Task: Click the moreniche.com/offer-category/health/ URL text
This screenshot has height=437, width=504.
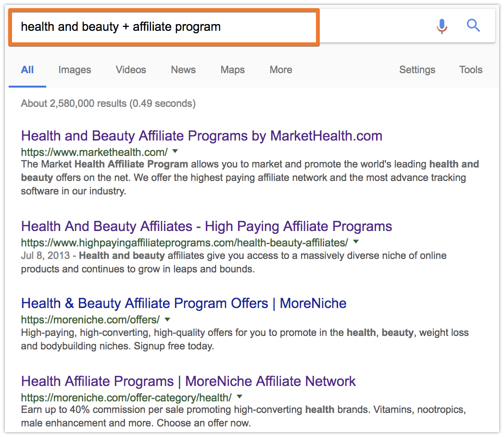Action: click(126, 398)
